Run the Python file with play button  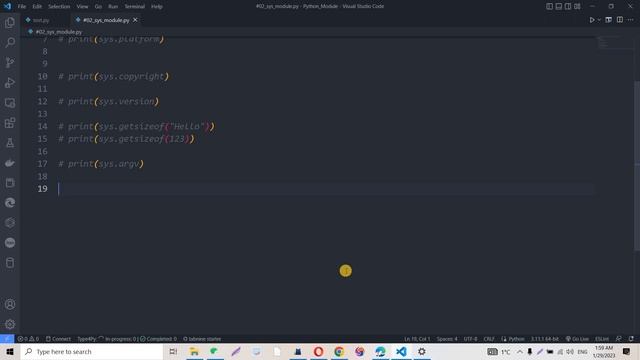coord(592,20)
